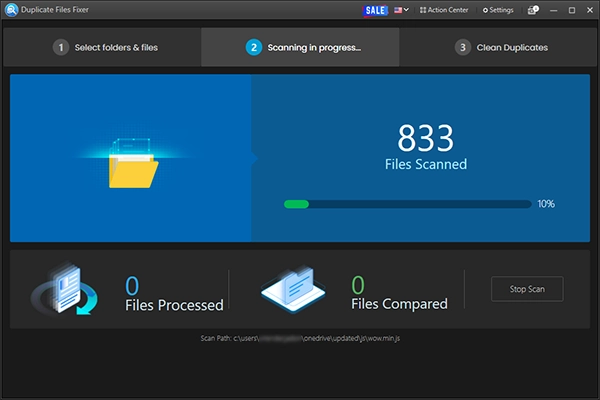
Task: Click the Scan Path text line
Action: pyautogui.click(x=300, y=338)
